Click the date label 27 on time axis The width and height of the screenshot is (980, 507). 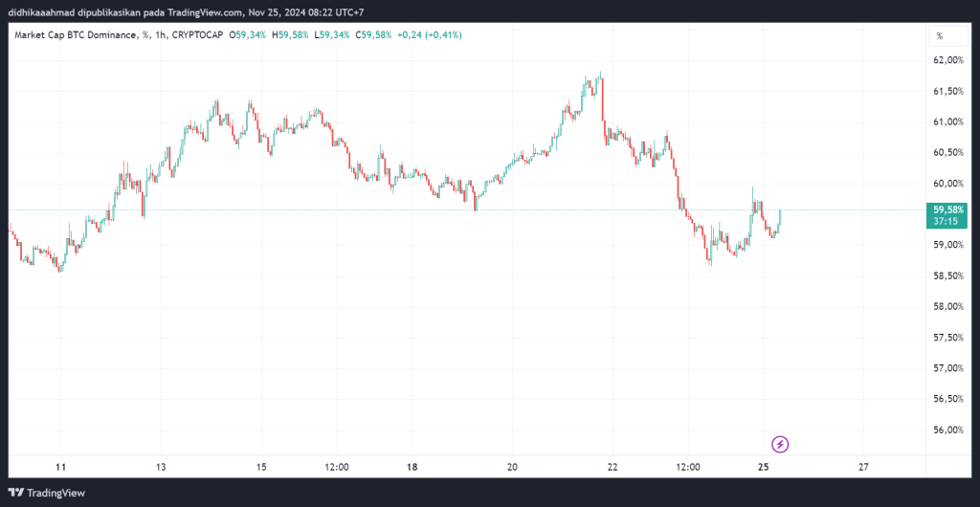864,467
